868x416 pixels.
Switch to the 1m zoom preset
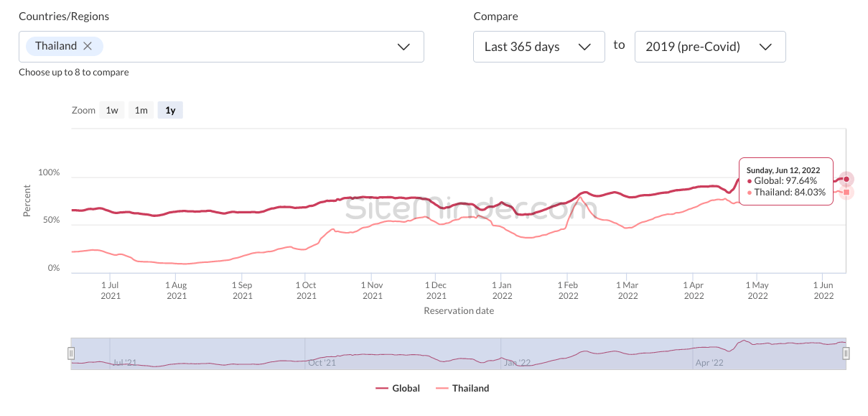pos(141,110)
